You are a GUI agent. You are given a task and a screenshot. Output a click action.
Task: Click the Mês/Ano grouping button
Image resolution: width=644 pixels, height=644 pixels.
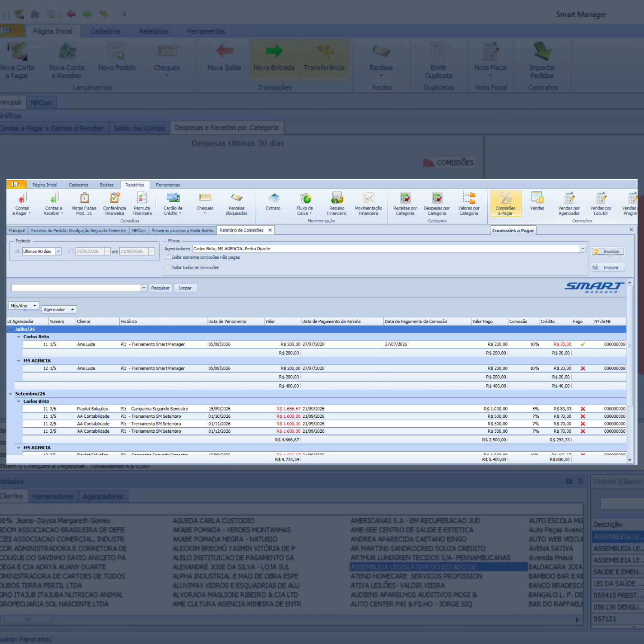24,306
